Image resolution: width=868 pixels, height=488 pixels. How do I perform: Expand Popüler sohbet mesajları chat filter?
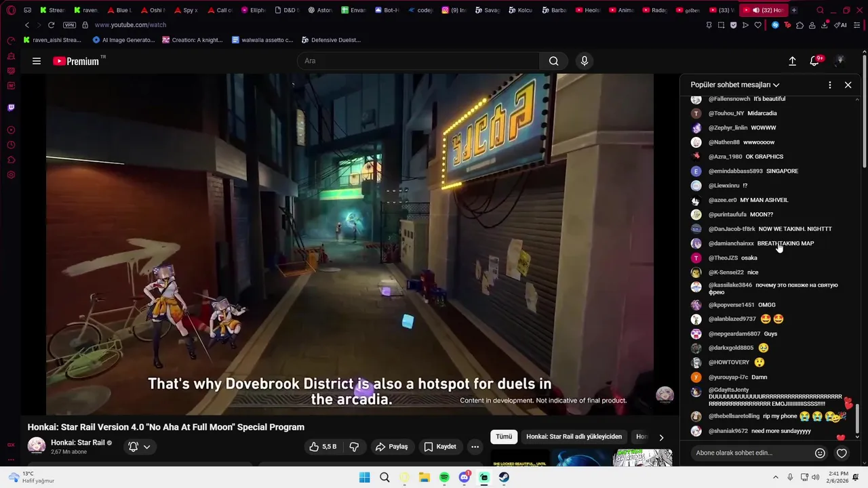pyautogui.click(x=735, y=85)
